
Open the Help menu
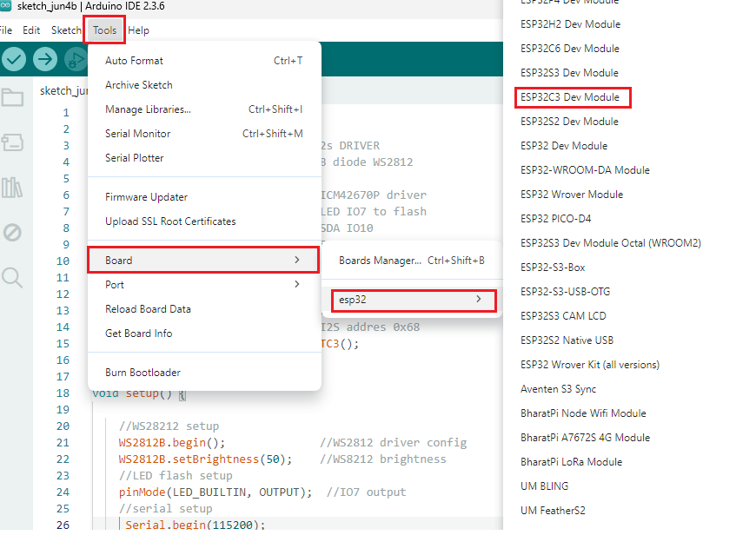click(138, 30)
